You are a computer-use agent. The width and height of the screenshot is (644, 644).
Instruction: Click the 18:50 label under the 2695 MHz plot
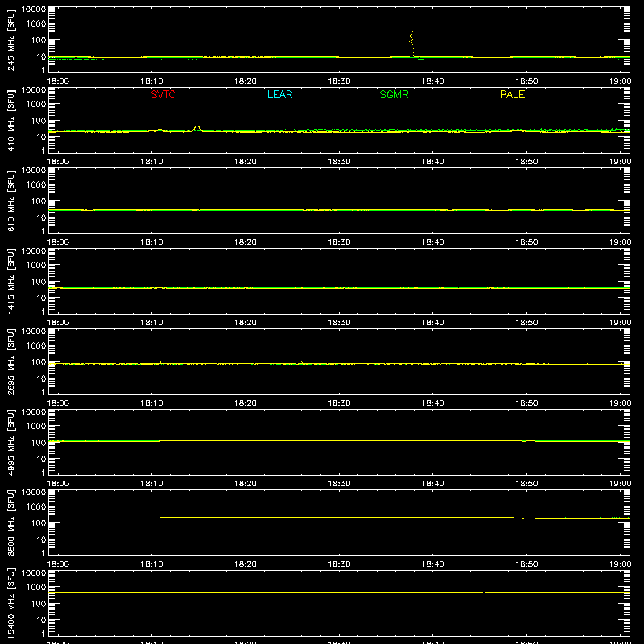point(526,403)
